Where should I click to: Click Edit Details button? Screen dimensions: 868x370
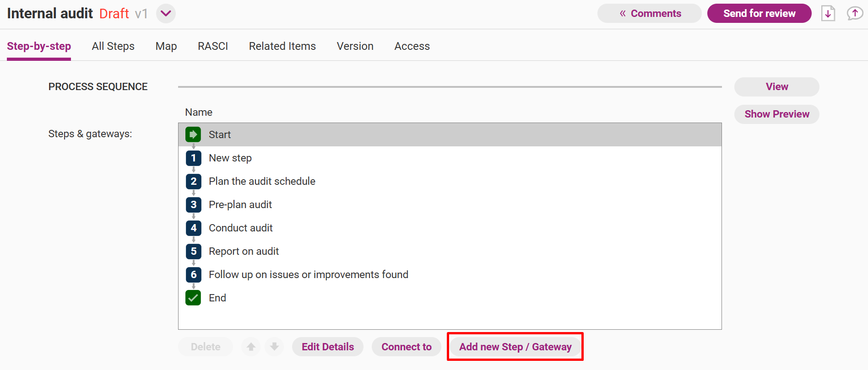pyautogui.click(x=328, y=347)
